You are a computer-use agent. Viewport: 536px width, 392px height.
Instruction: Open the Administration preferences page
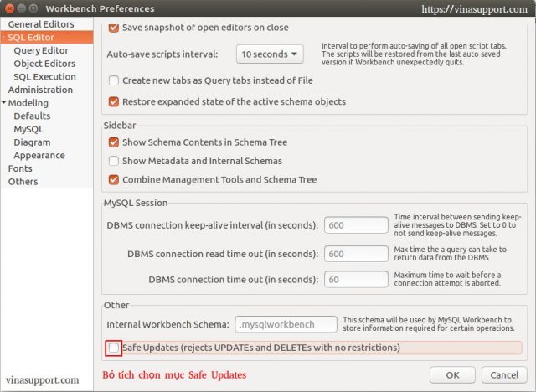pos(40,90)
